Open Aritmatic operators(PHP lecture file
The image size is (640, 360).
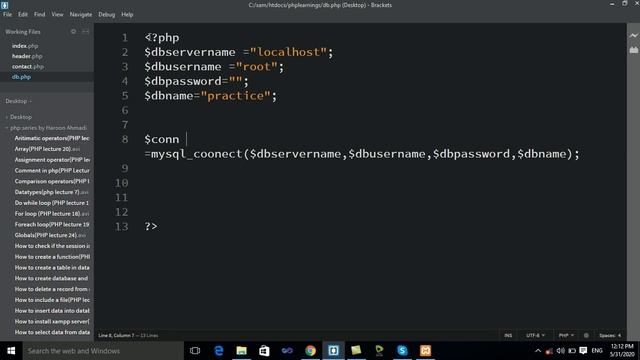coord(52,138)
